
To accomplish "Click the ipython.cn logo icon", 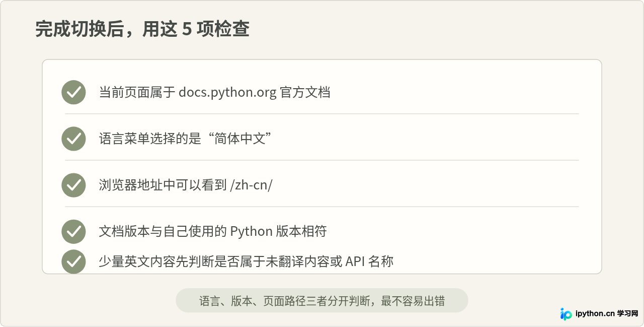I will pos(566,314).
